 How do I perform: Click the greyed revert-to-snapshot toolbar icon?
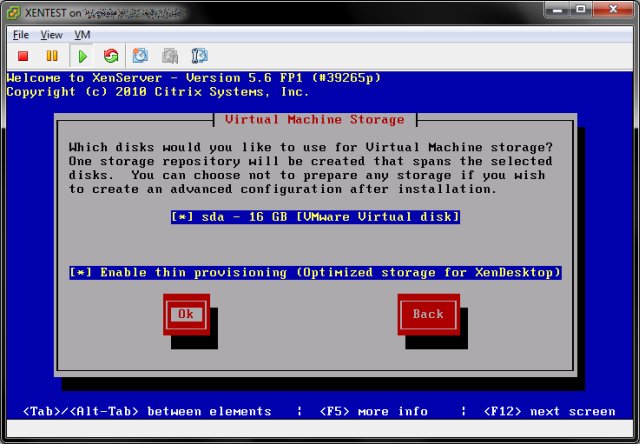click(x=170, y=56)
